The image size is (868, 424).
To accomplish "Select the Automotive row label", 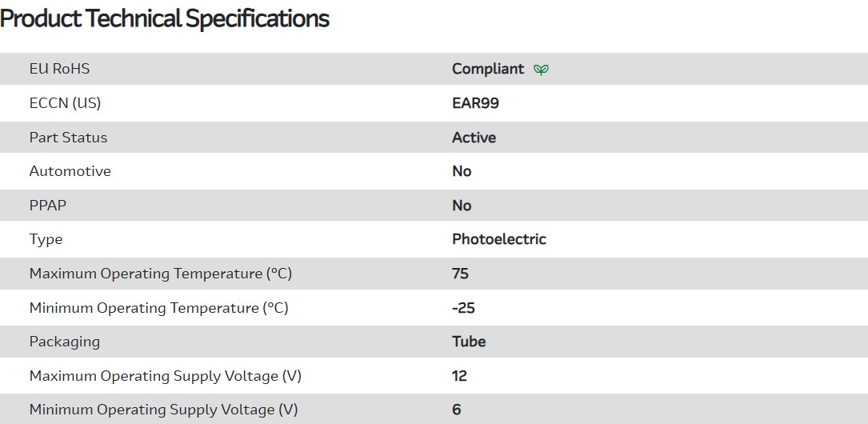I will point(70,171).
